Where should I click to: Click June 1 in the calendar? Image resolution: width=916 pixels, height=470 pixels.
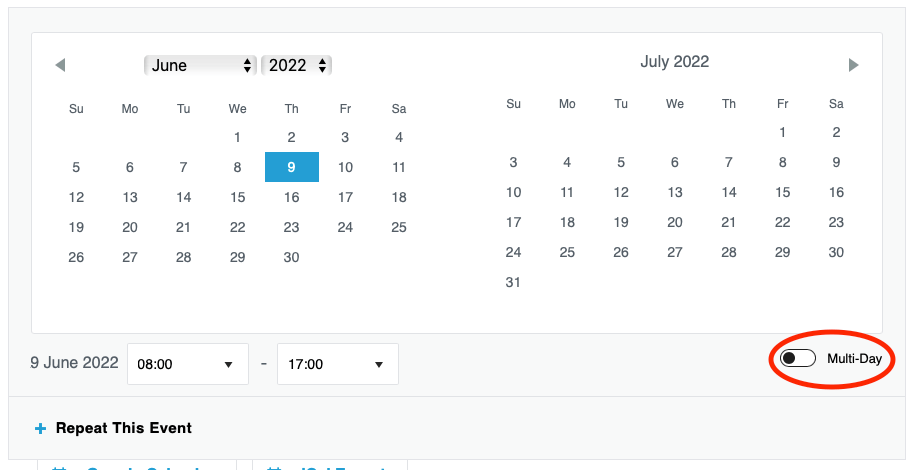[x=237, y=137]
